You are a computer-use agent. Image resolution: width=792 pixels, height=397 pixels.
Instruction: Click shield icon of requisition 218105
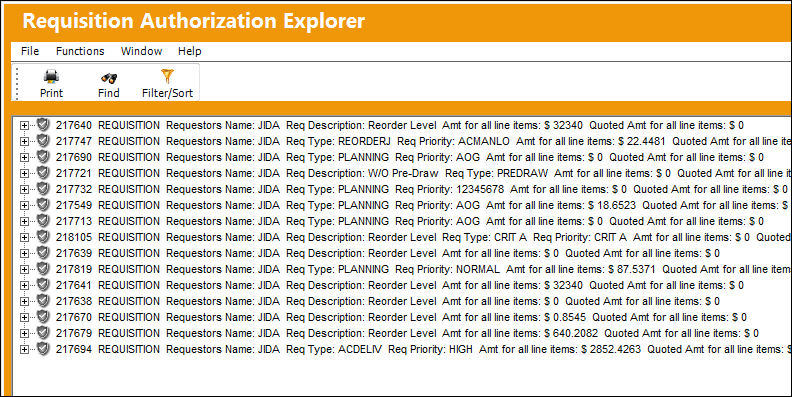(43, 237)
